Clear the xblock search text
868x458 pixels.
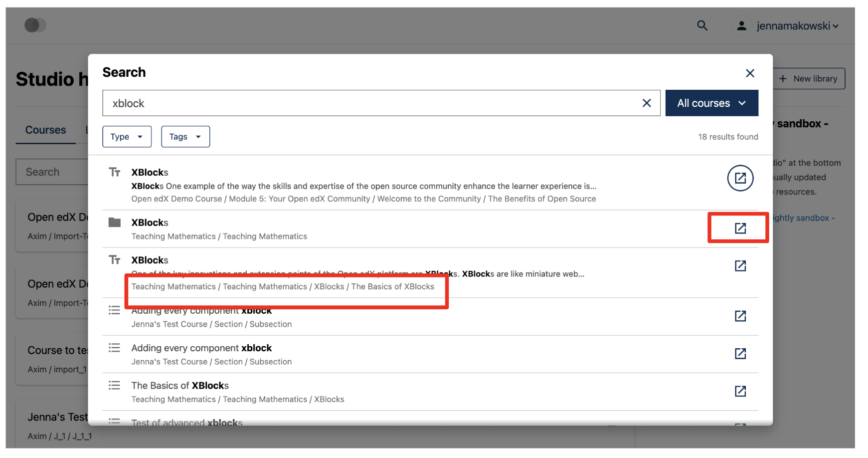(x=647, y=103)
